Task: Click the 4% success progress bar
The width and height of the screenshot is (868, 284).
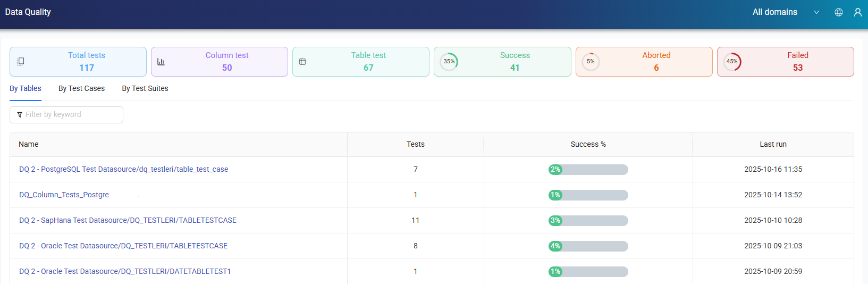Action: (x=588, y=246)
